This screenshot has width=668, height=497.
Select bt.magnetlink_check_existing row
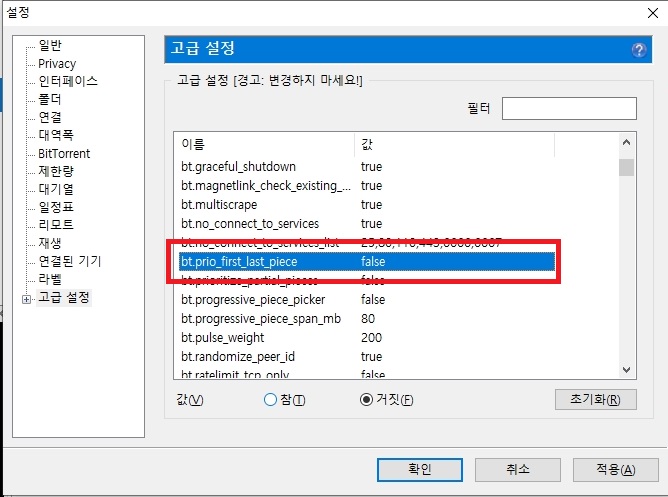[366, 186]
